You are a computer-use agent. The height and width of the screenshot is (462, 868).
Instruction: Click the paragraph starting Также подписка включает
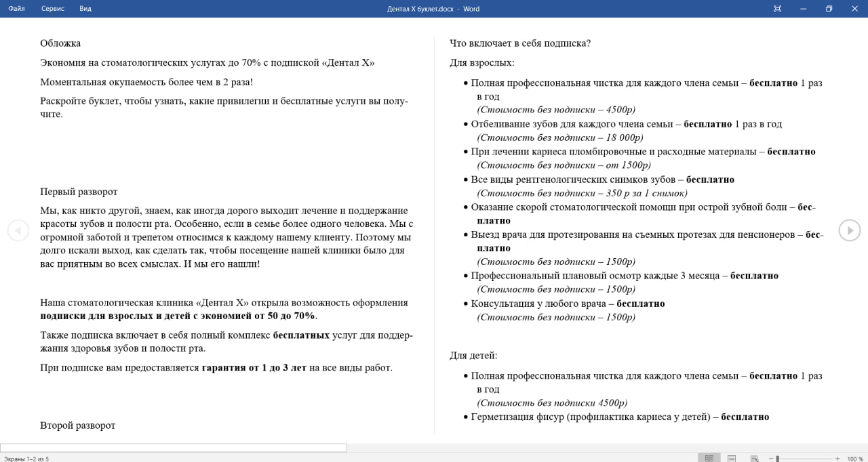[226, 341]
